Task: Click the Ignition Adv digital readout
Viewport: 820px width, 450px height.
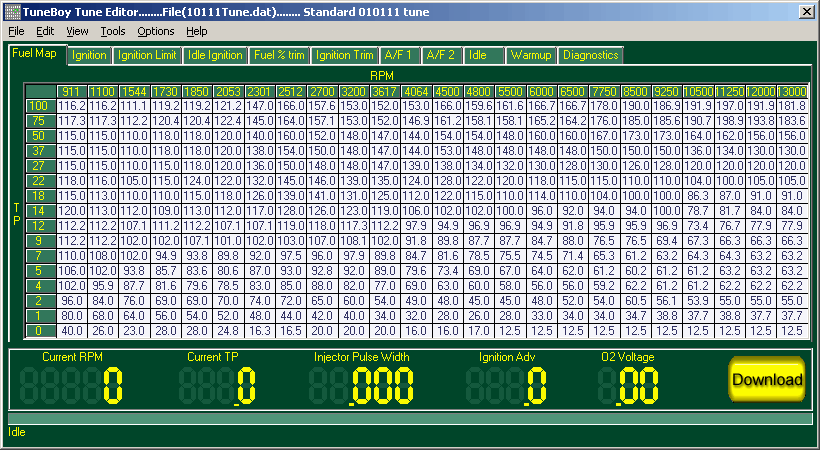Action: 507,386
